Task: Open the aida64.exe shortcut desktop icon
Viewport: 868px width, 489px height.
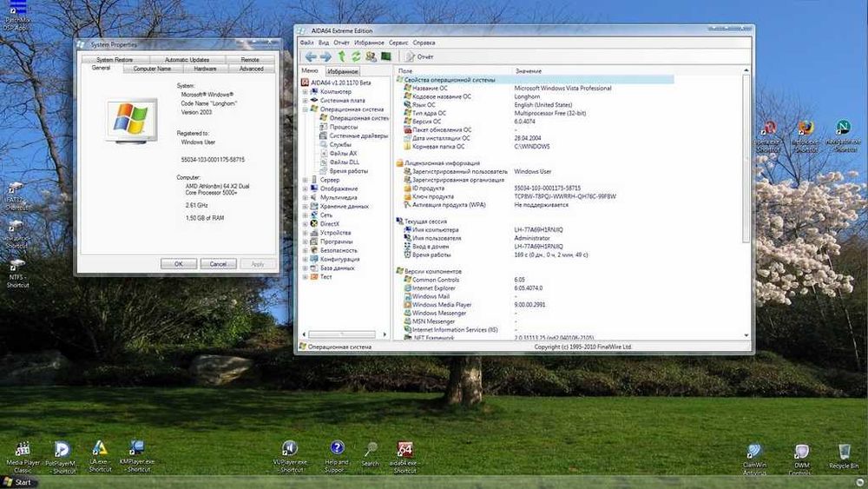Action: click(x=404, y=458)
